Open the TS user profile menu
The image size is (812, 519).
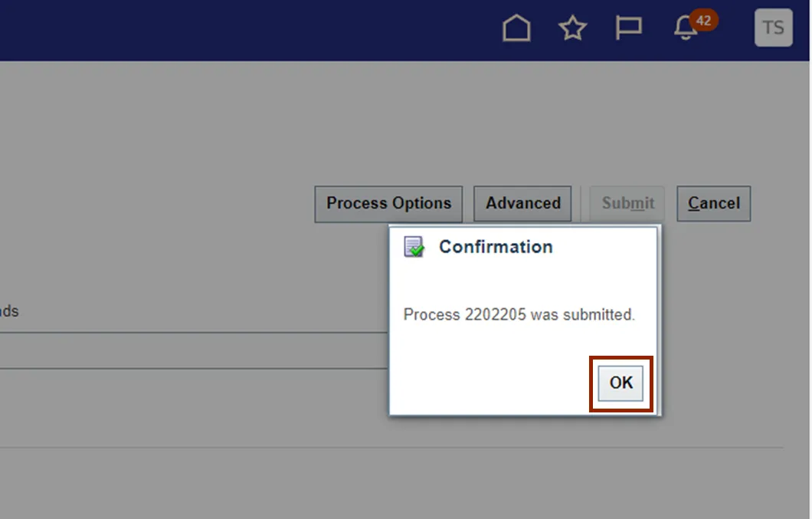[773, 28]
